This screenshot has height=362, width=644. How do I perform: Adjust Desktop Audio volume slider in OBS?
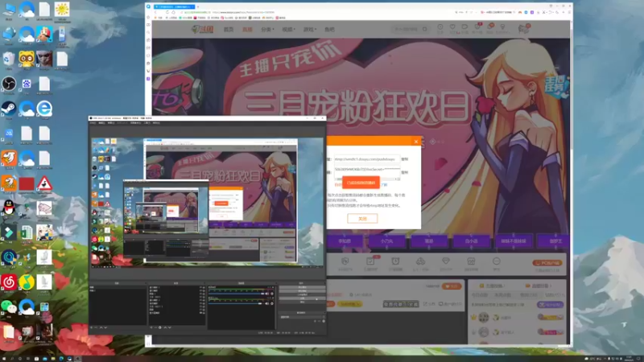click(237, 294)
